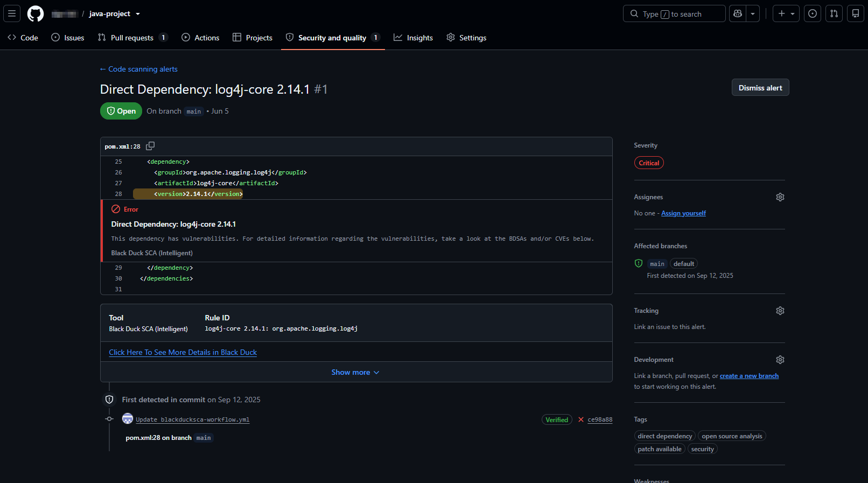The height and width of the screenshot is (483, 868).
Task: Click the failed check X icon near ce98a88
Action: click(581, 419)
